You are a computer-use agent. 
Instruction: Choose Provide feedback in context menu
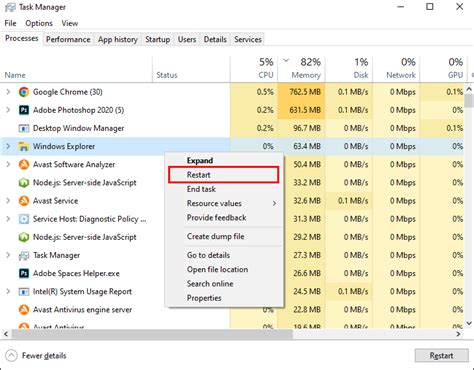[224, 218]
